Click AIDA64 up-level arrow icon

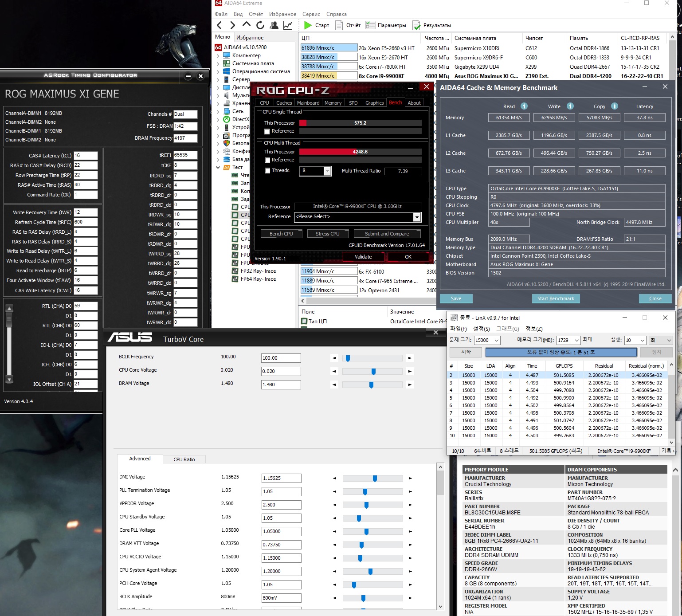click(x=247, y=25)
